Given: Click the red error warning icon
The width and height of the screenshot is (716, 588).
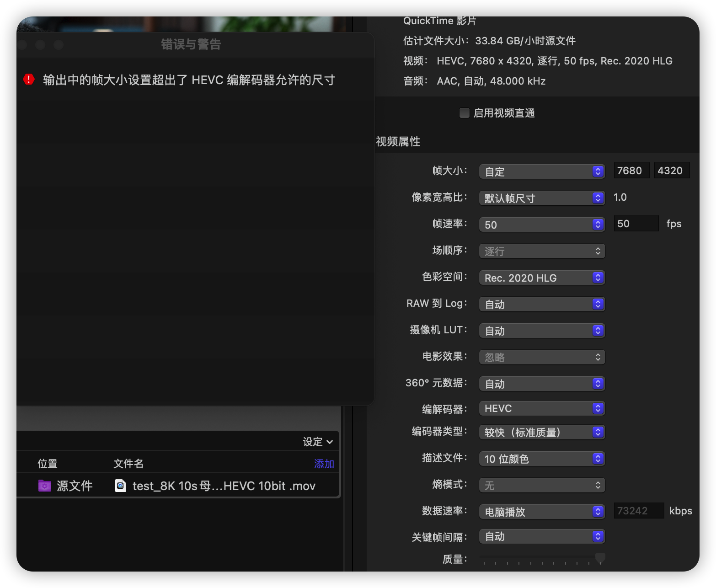Looking at the screenshot, I should click(x=29, y=80).
